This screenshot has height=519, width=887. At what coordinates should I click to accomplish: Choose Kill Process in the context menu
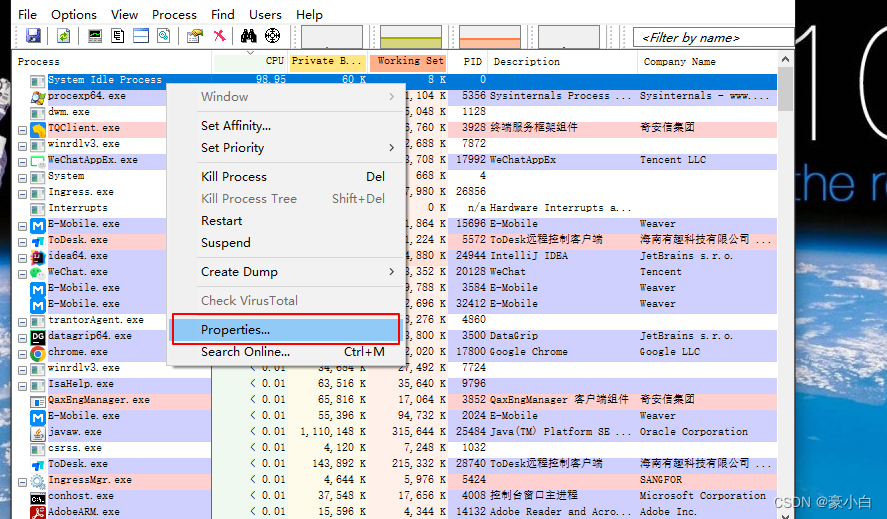[286, 177]
